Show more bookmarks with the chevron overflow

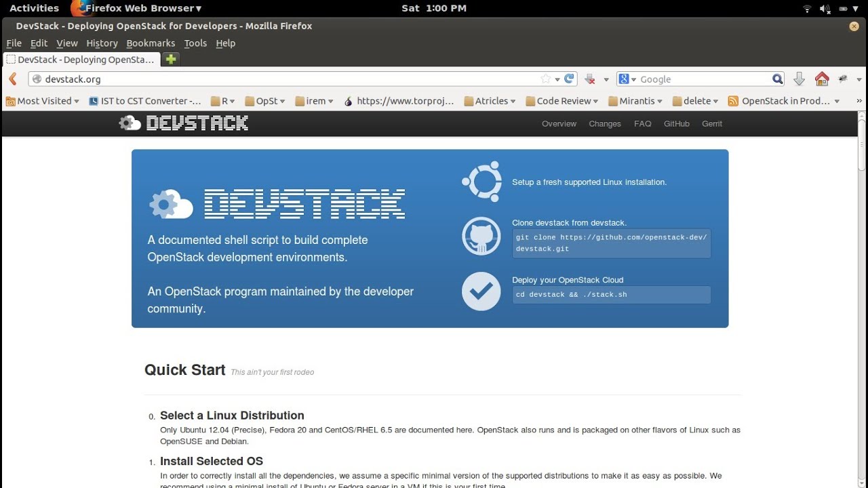[x=860, y=101]
